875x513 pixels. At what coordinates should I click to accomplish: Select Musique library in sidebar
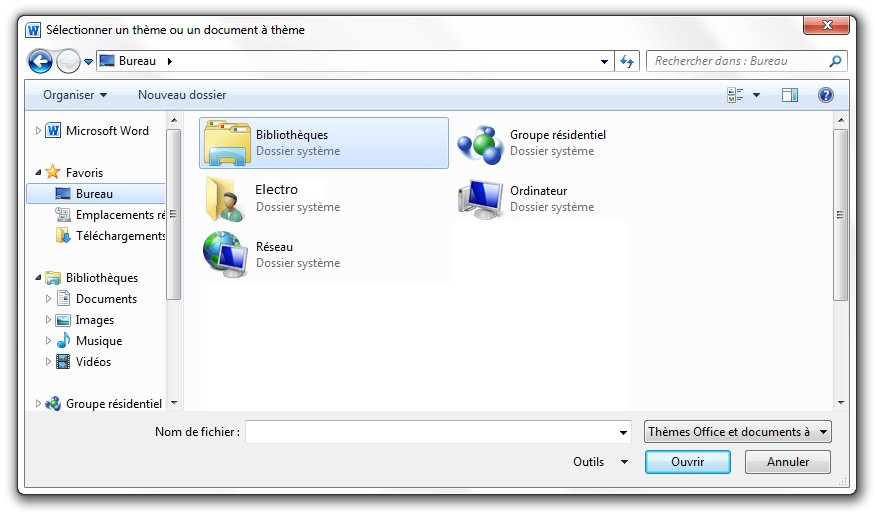pyautogui.click(x=99, y=341)
